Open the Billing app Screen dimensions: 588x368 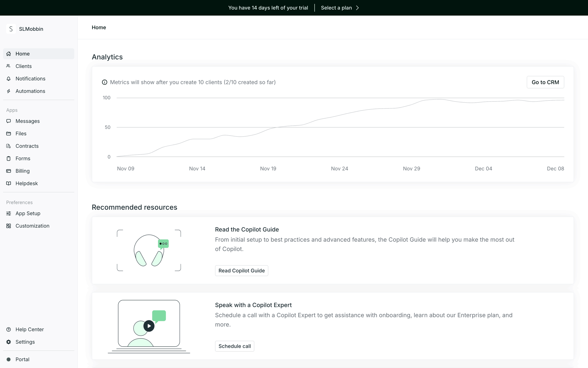coord(39,171)
